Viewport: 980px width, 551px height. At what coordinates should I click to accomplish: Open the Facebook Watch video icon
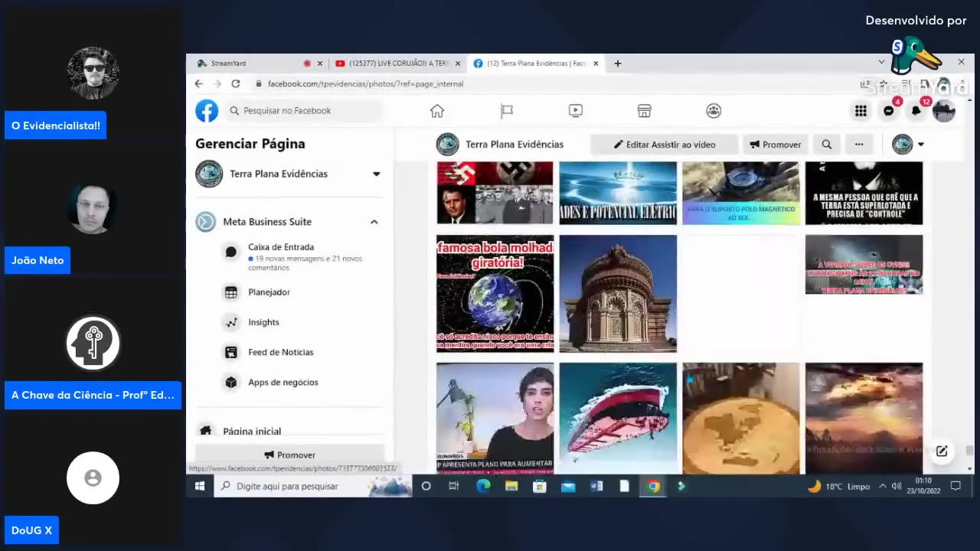[576, 111]
